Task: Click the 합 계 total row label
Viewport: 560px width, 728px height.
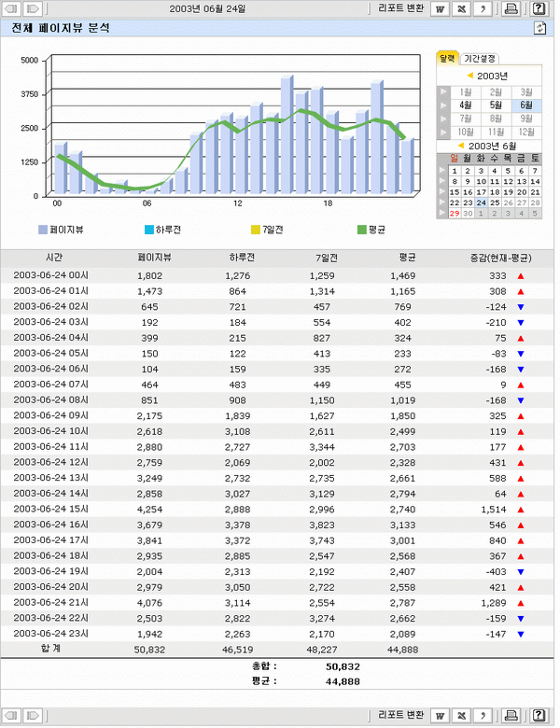Action: 50,649
